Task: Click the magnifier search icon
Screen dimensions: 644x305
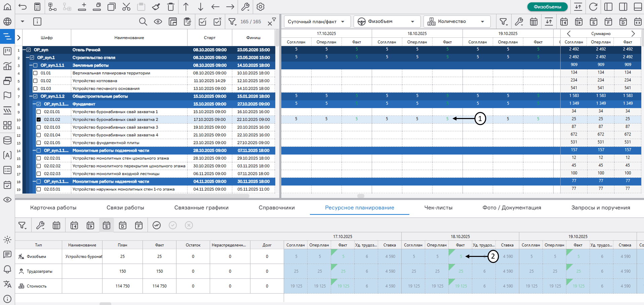Action: [143, 22]
